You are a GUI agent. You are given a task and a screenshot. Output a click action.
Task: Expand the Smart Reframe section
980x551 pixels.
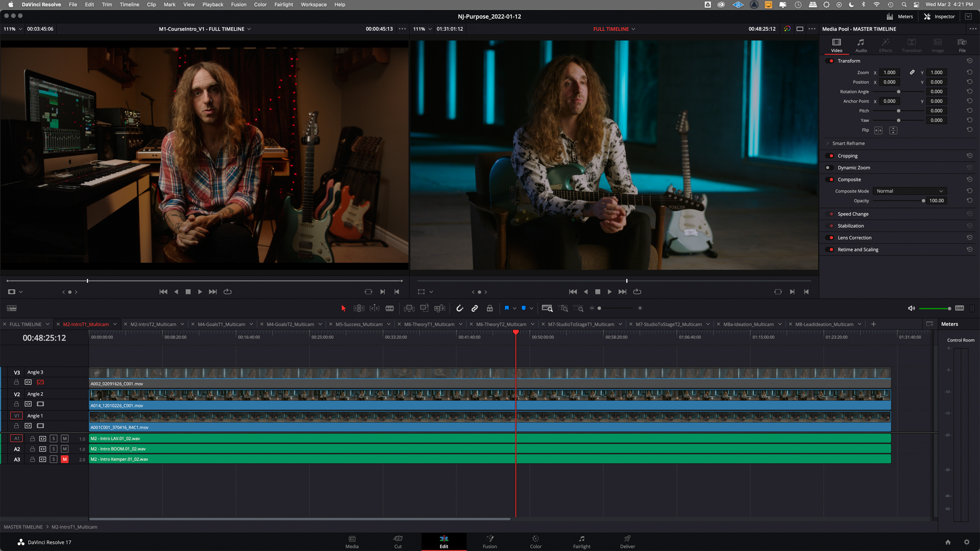click(848, 143)
